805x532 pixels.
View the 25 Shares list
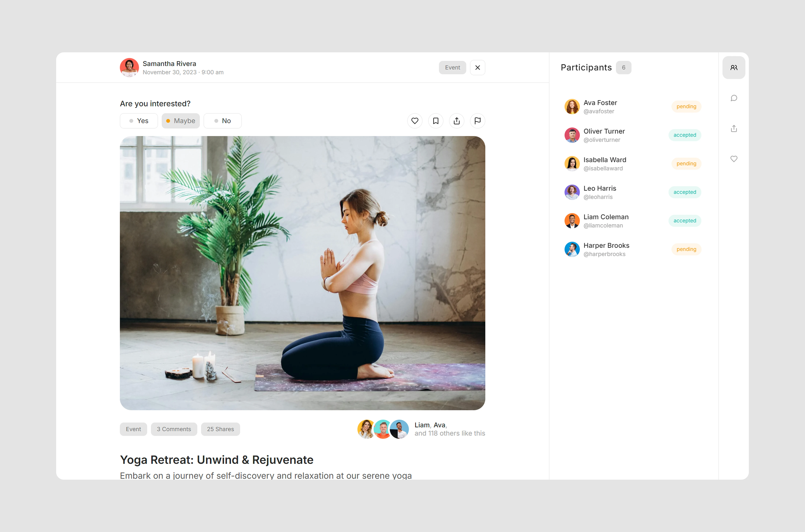pyautogui.click(x=220, y=429)
